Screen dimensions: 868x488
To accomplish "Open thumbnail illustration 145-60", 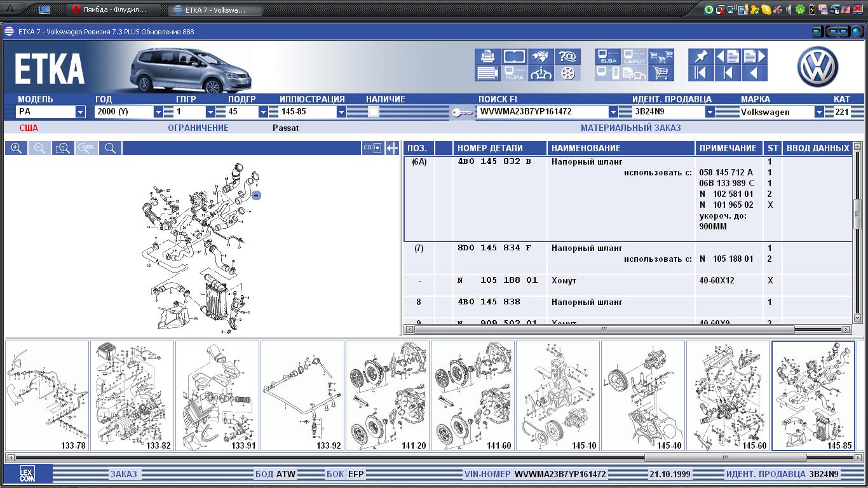I will tap(728, 396).
